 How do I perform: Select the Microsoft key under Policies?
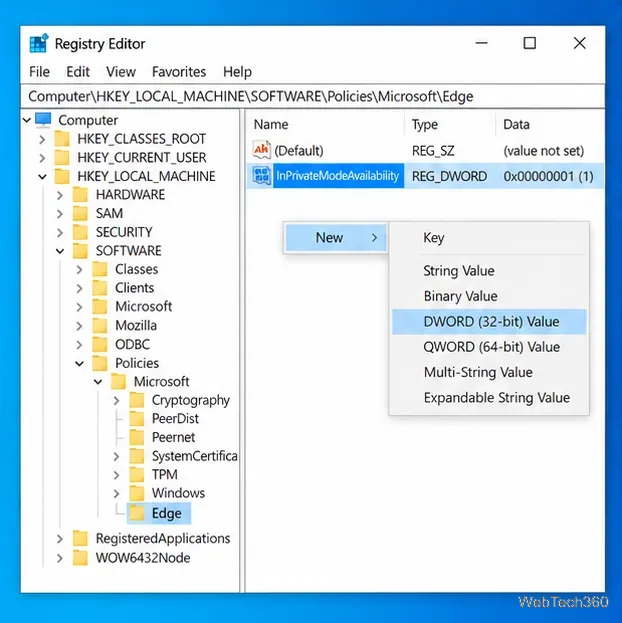(161, 382)
